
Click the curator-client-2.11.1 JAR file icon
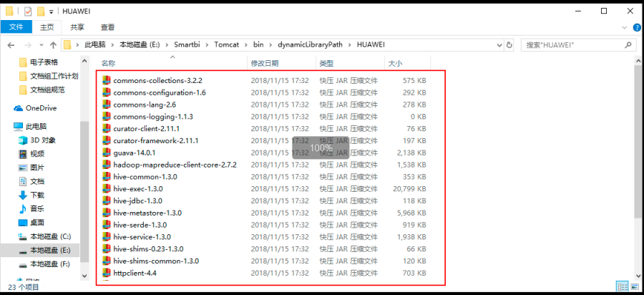[107, 129]
